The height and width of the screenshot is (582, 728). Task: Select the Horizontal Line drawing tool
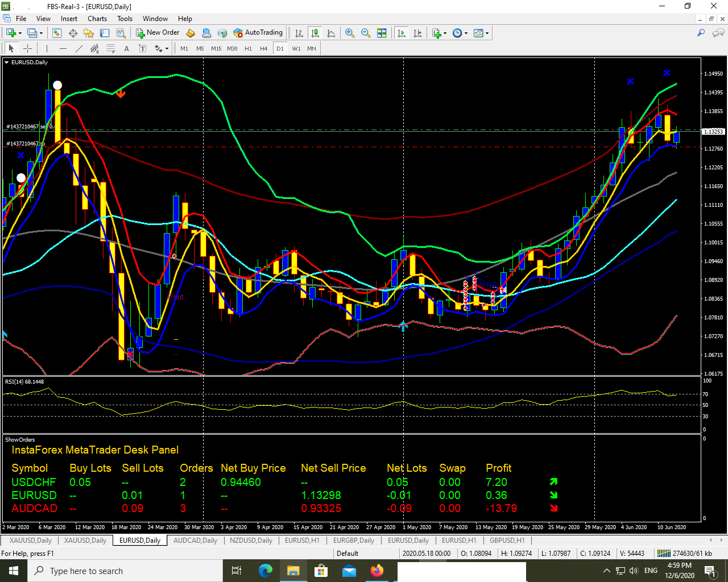coord(63,48)
